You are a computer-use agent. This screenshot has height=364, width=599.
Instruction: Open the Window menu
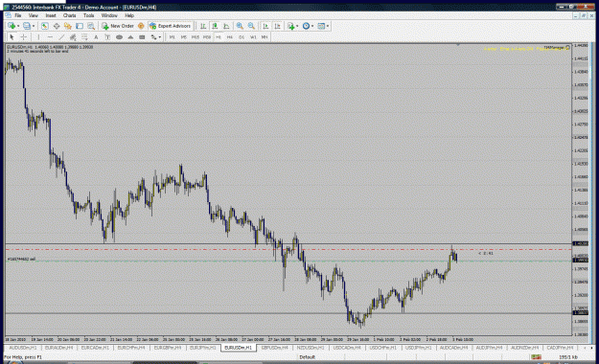[x=109, y=15]
